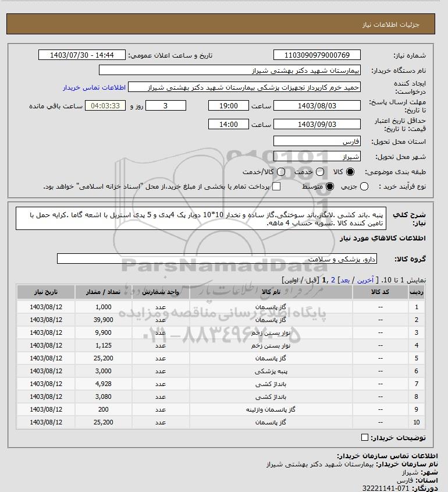The image size is (448, 492).
Task: Click the price validity date 1403/09/03
Action: pyautogui.click(x=317, y=124)
